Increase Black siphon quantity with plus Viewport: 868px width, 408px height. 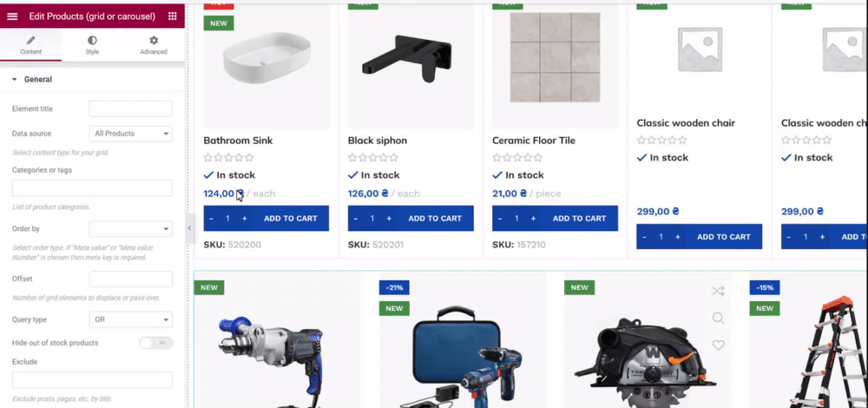tap(389, 219)
